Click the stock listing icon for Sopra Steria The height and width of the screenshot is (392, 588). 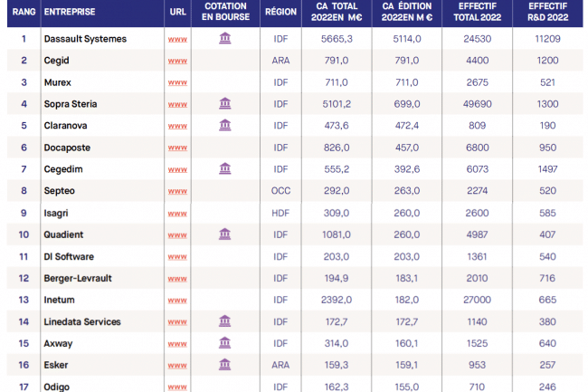click(225, 103)
